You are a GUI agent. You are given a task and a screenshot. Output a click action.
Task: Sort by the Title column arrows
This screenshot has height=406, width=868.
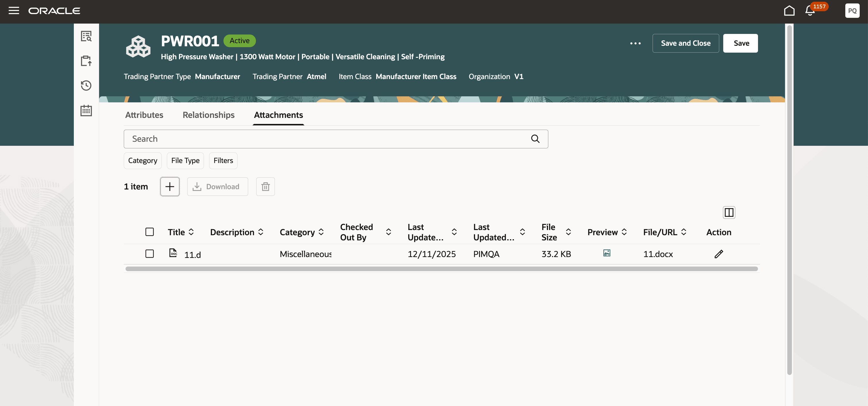tap(191, 232)
